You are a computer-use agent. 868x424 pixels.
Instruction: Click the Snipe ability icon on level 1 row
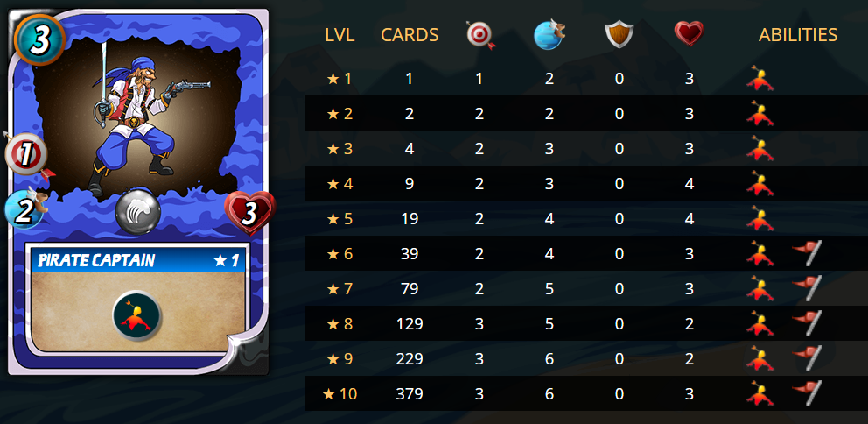pyautogui.click(x=759, y=78)
